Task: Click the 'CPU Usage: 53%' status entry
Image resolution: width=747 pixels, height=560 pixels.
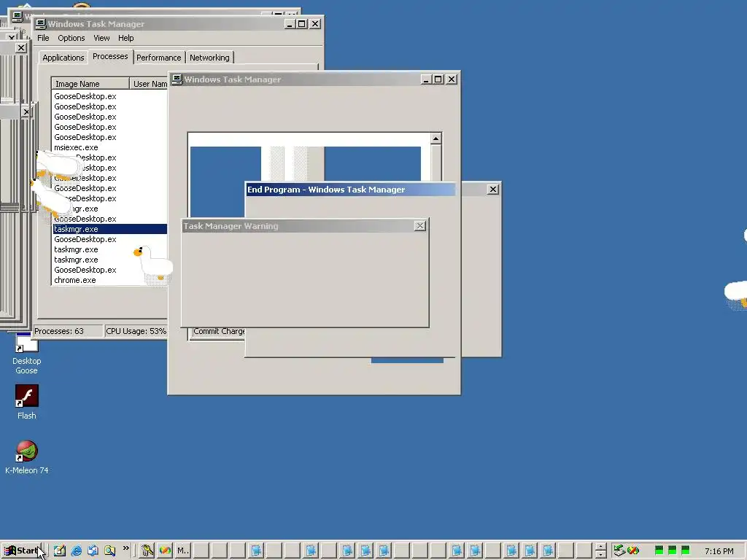Action: click(136, 331)
